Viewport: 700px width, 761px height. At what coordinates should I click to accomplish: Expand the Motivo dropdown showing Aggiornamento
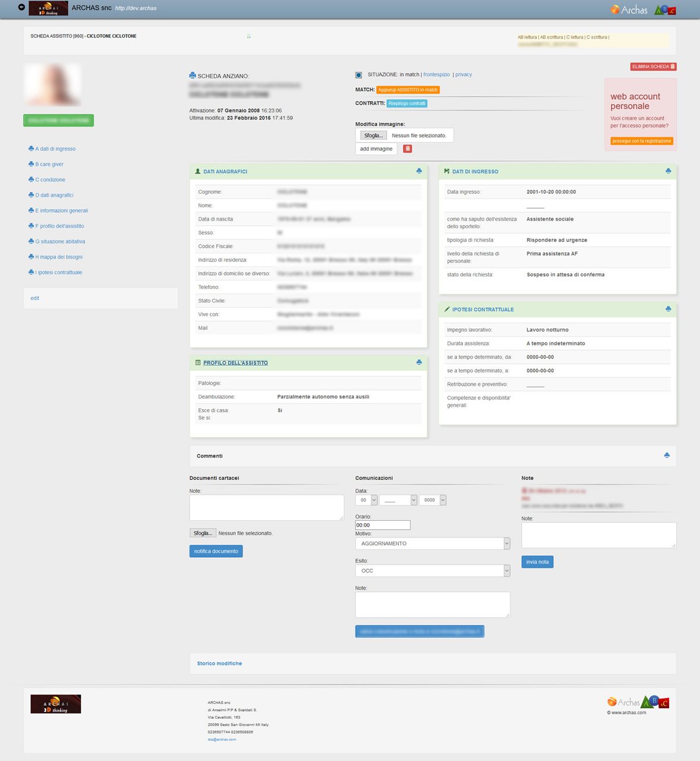click(432, 543)
